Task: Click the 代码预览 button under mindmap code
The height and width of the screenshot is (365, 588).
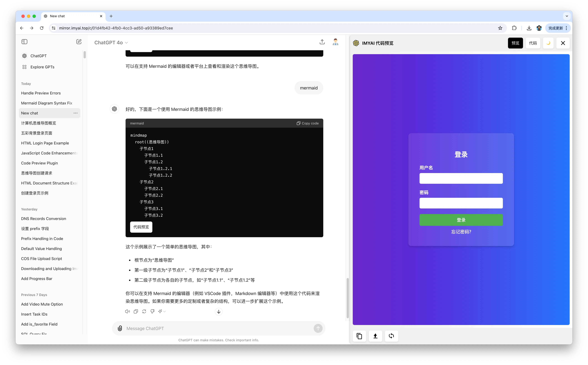Action: point(141,227)
